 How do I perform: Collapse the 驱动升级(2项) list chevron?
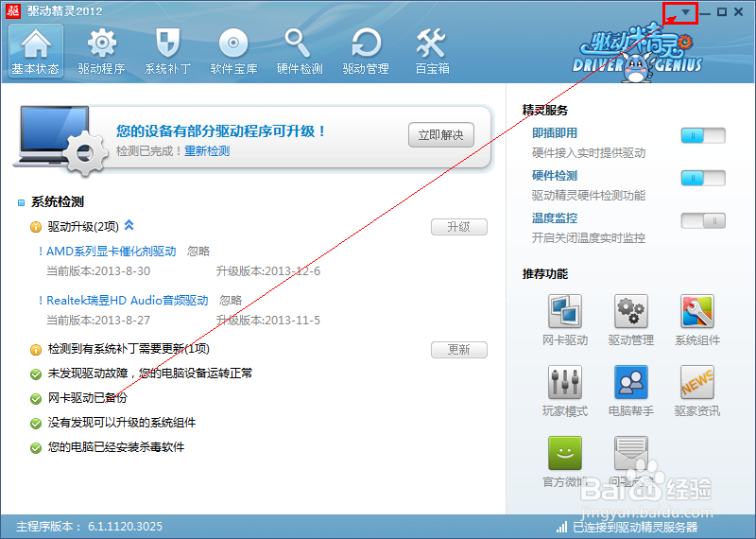pyautogui.click(x=129, y=225)
